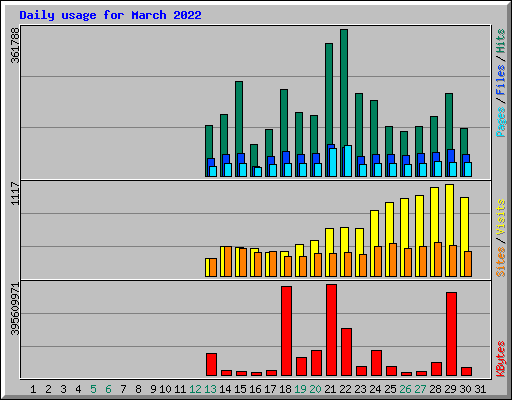The width and height of the screenshot is (512, 400).
Task: Click the 361788 hits scale value
Action: tap(15, 45)
